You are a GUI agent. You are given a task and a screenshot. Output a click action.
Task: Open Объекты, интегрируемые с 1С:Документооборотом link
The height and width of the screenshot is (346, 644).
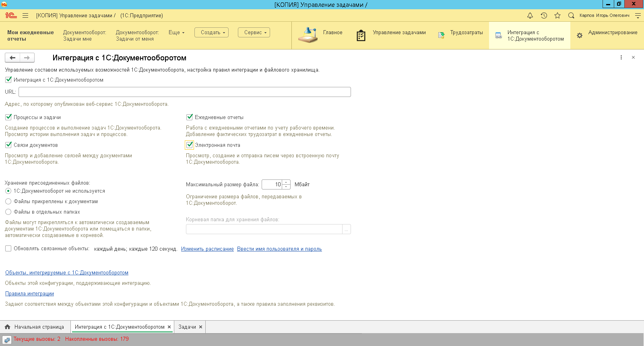67,273
